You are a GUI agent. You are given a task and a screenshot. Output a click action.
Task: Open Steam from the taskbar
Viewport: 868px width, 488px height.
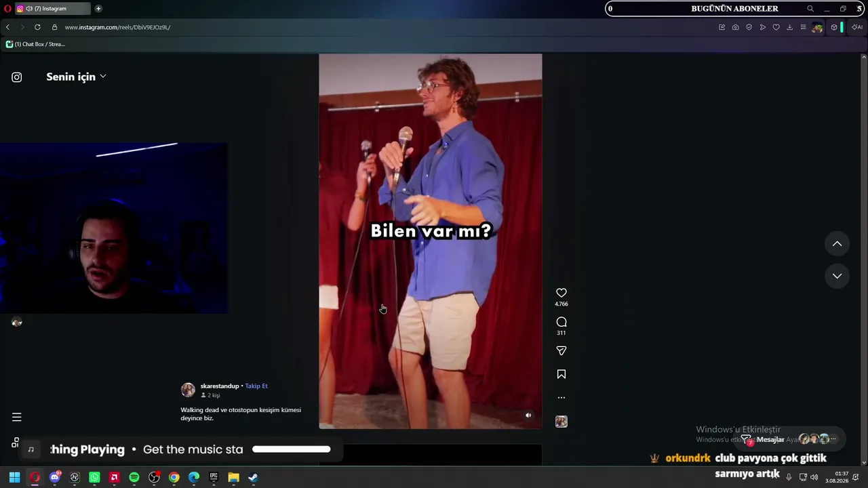[x=253, y=477]
